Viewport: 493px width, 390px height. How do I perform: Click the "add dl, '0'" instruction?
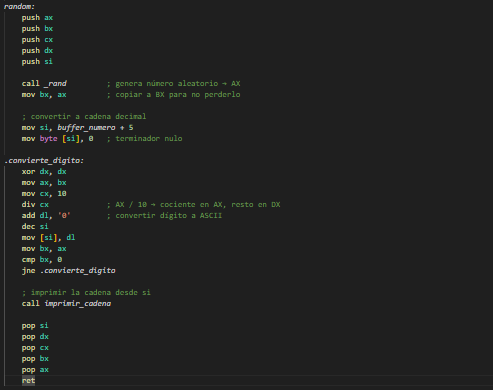tap(46, 215)
